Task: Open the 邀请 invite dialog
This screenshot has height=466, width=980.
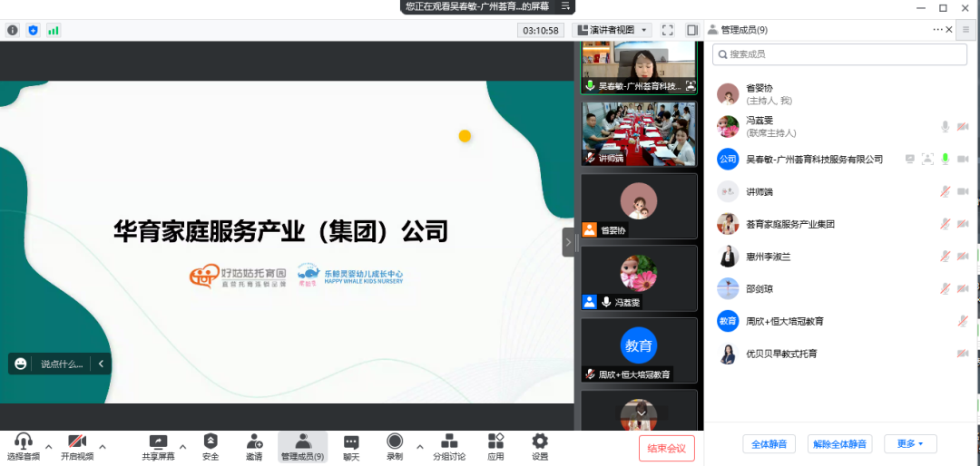Action: pos(254,447)
